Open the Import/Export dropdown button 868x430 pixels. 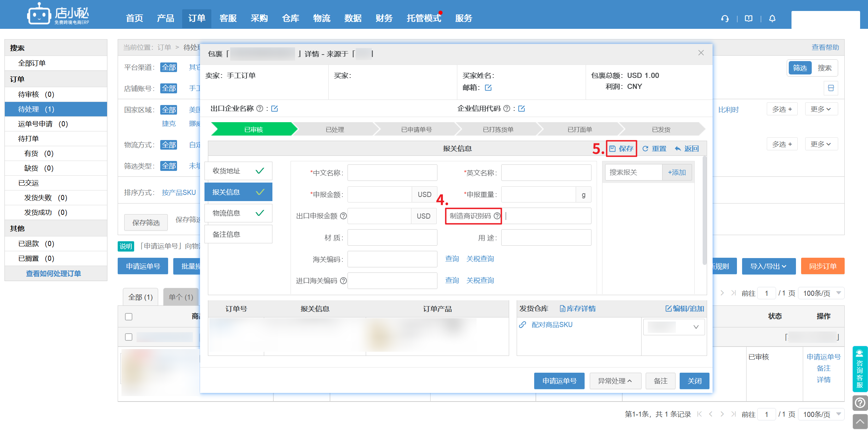tap(768, 266)
